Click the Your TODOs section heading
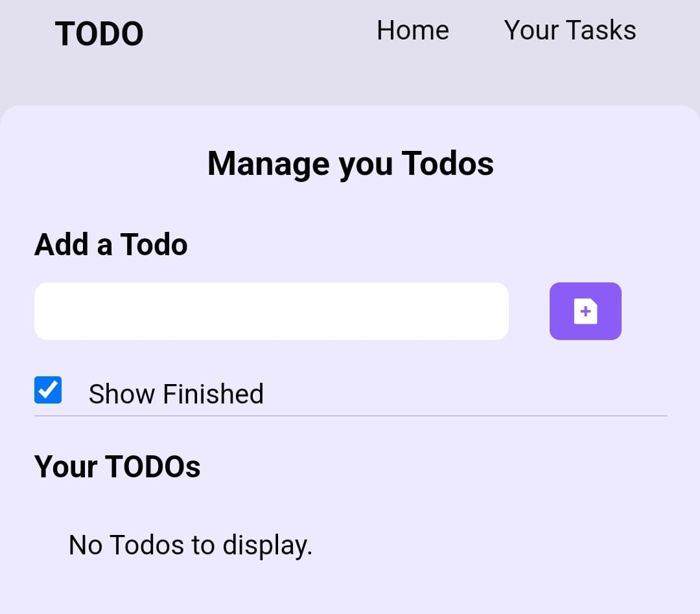 click(x=117, y=466)
